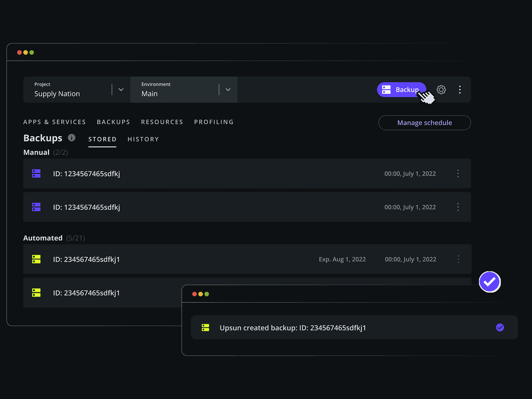This screenshot has height=399, width=532.
Task: Click small checkmark in backup notification
Action: [500, 327]
